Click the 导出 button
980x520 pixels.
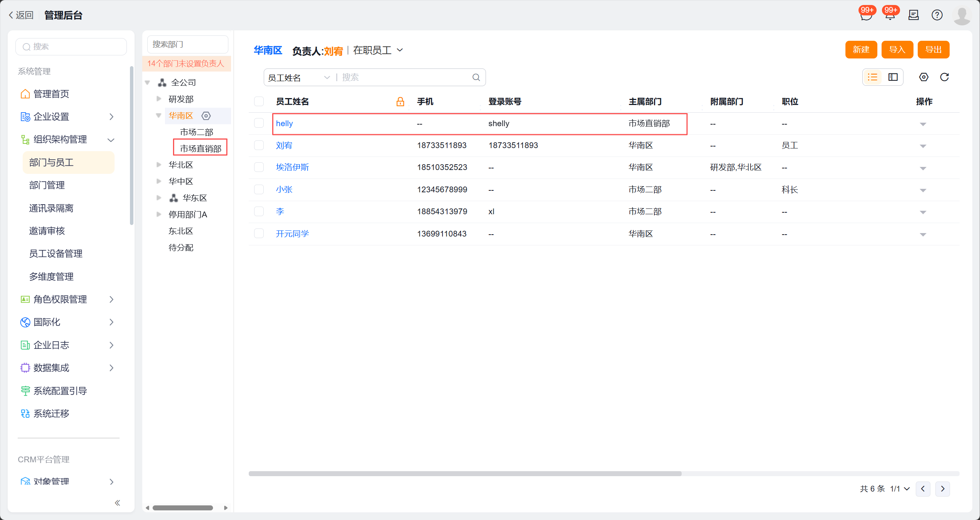click(933, 50)
